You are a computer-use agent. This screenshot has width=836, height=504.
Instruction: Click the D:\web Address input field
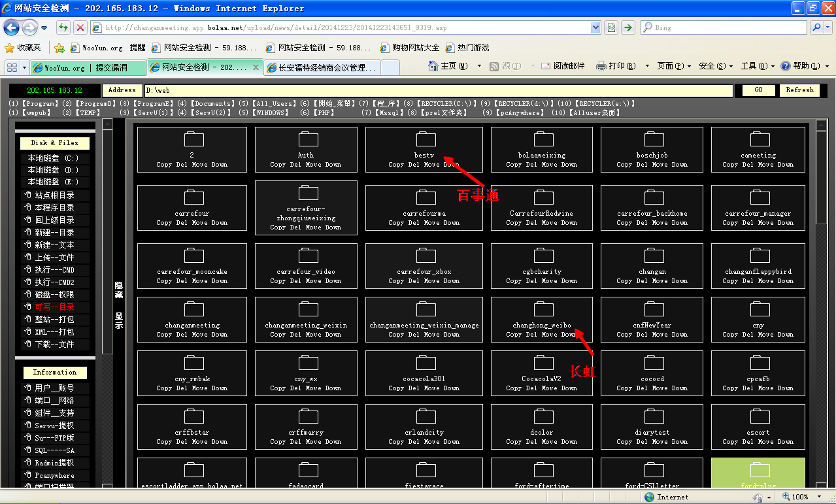(439, 90)
